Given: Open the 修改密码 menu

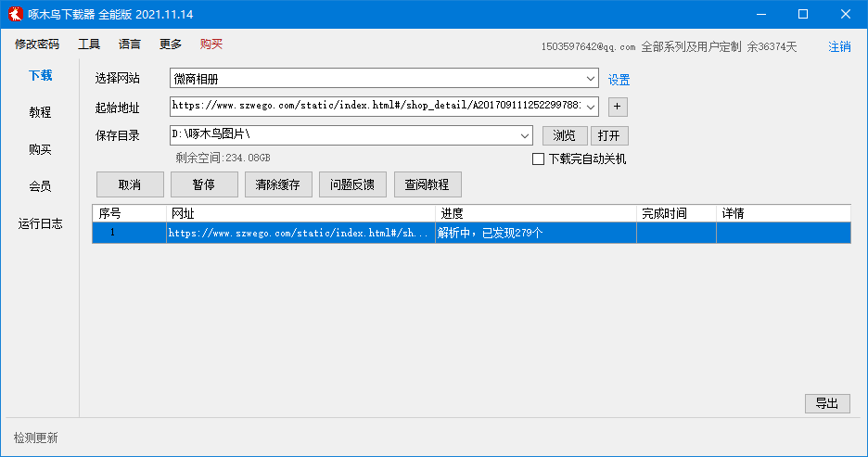Looking at the screenshot, I should point(37,44).
